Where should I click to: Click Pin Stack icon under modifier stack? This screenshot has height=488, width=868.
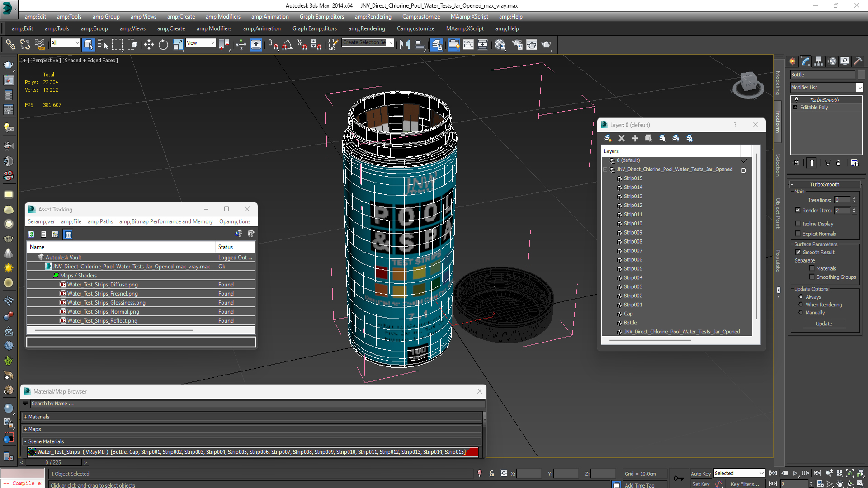tap(796, 163)
